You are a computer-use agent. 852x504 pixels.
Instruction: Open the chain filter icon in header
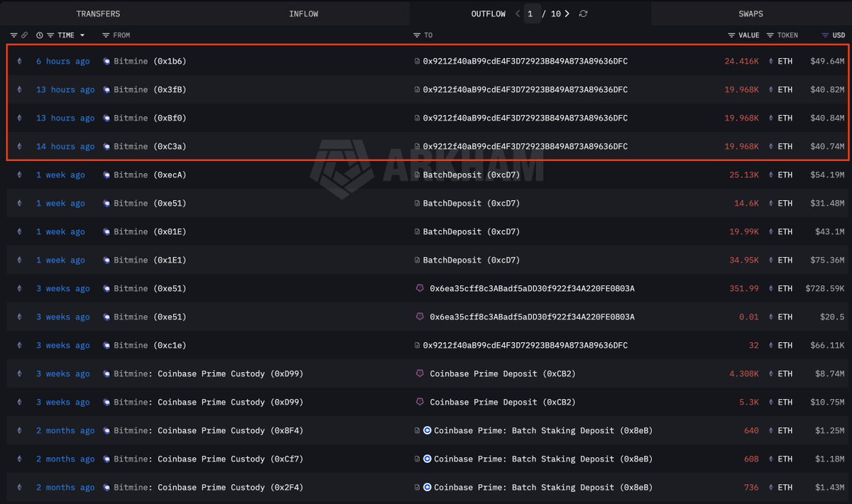point(13,35)
